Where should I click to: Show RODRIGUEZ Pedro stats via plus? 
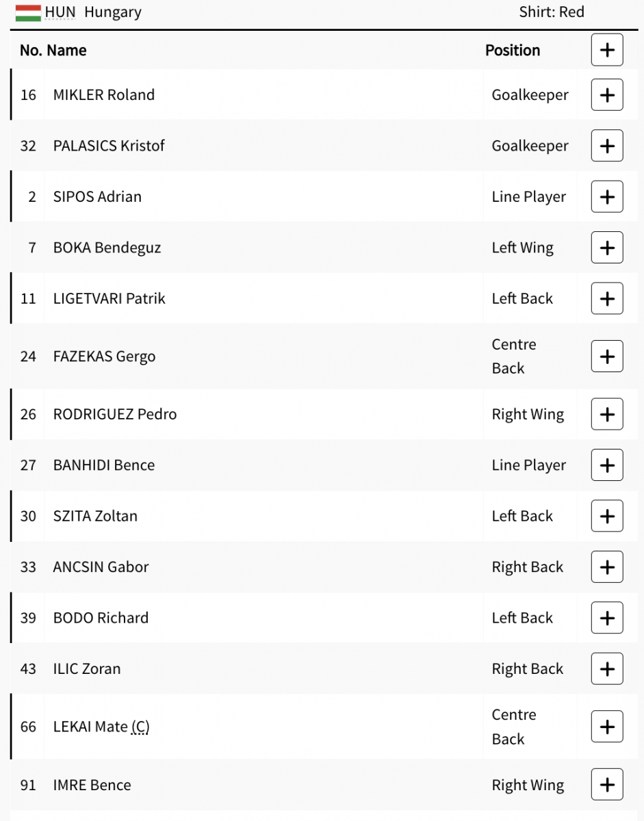(607, 414)
